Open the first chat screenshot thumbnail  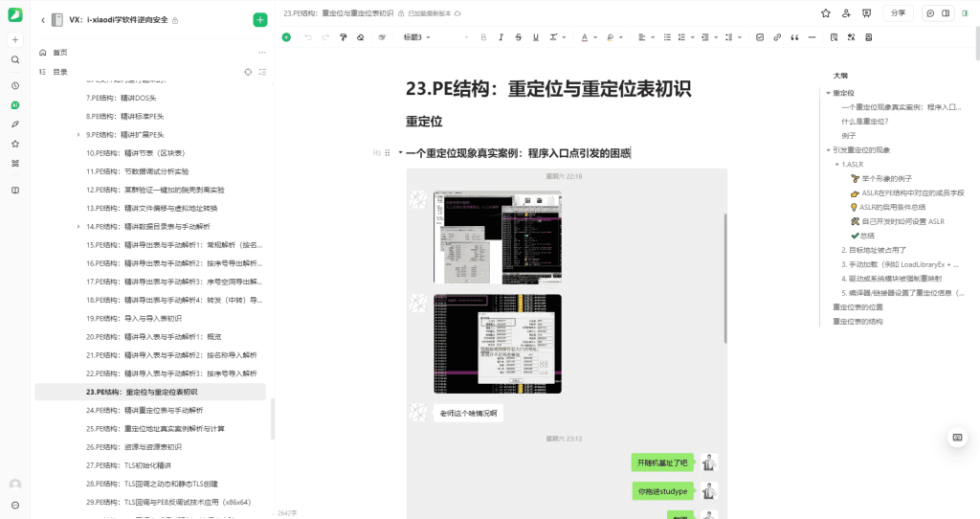(x=498, y=237)
